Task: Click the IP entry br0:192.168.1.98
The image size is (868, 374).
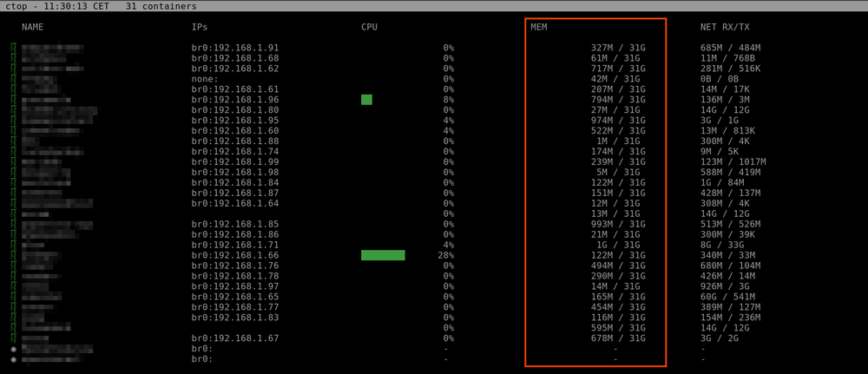Action: 235,173
